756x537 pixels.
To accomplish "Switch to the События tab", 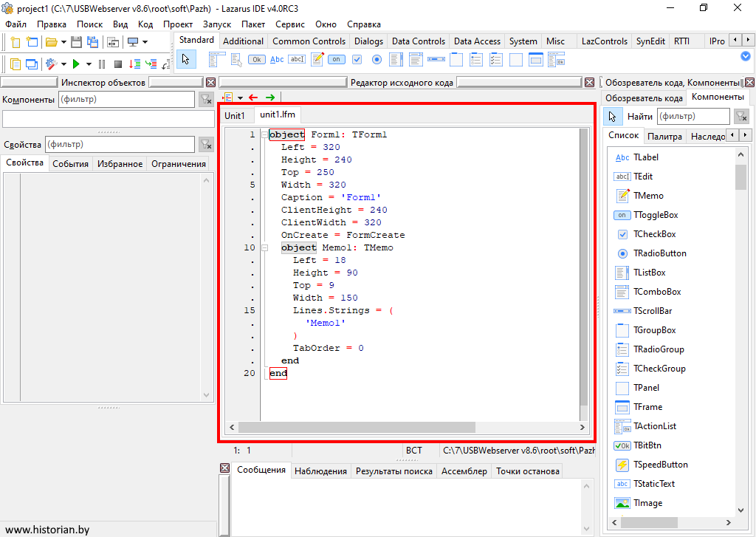I will (70, 164).
